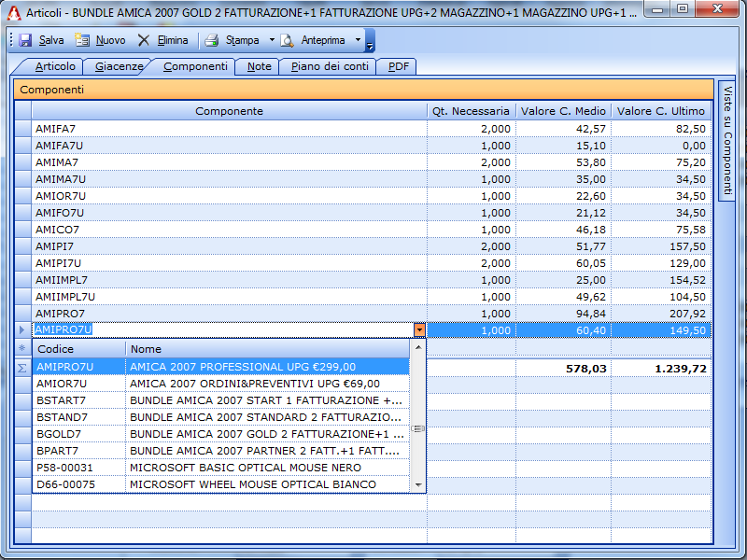Viewport: 747px width, 560px height.
Task: Open the Stampa dropdown arrow
Action: click(x=272, y=40)
